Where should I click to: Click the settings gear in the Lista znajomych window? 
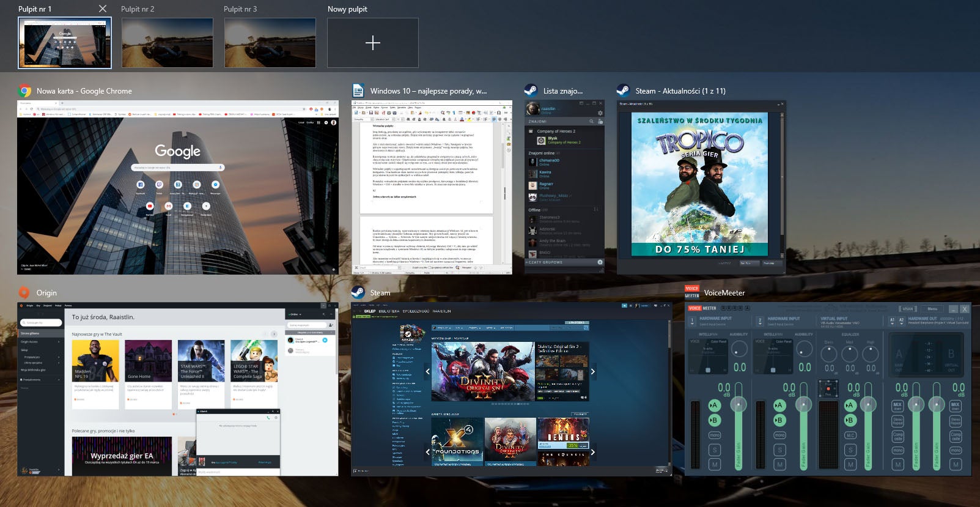coord(600,113)
